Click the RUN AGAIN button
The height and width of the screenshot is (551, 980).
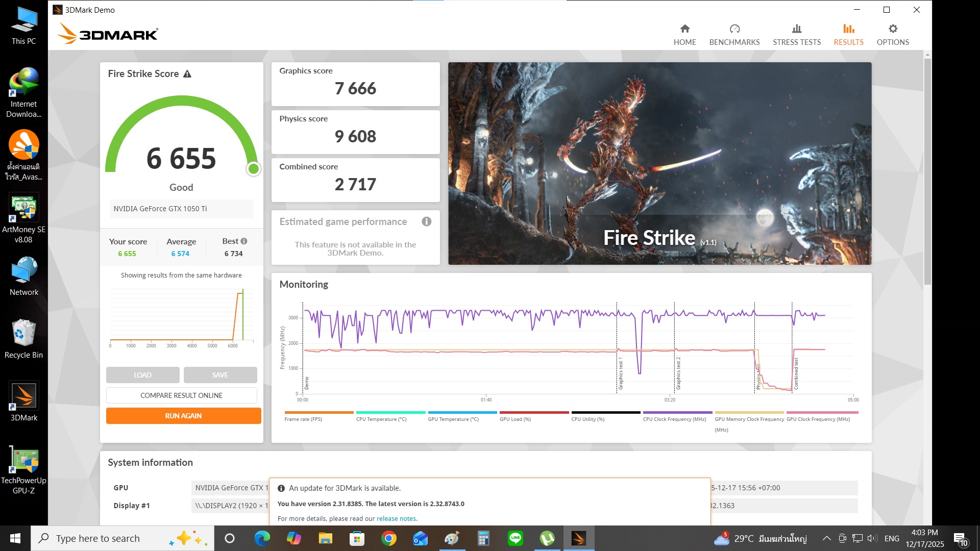tap(183, 416)
